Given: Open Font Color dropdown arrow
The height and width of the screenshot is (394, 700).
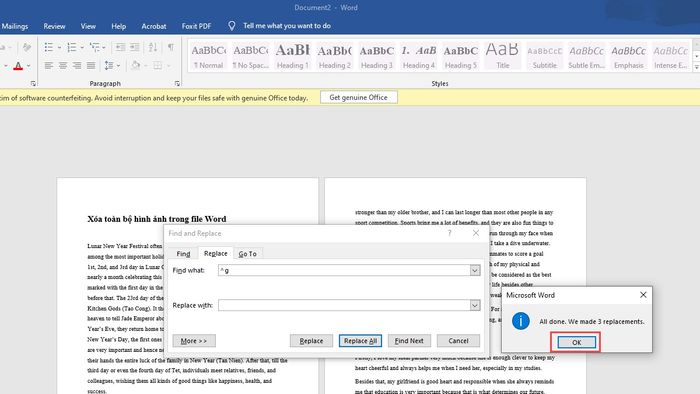Looking at the screenshot, I should pos(29,66).
